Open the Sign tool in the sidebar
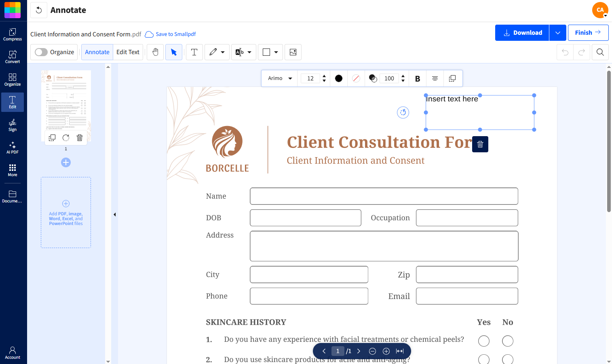The image size is (612, 364). [x=13, y=125]
